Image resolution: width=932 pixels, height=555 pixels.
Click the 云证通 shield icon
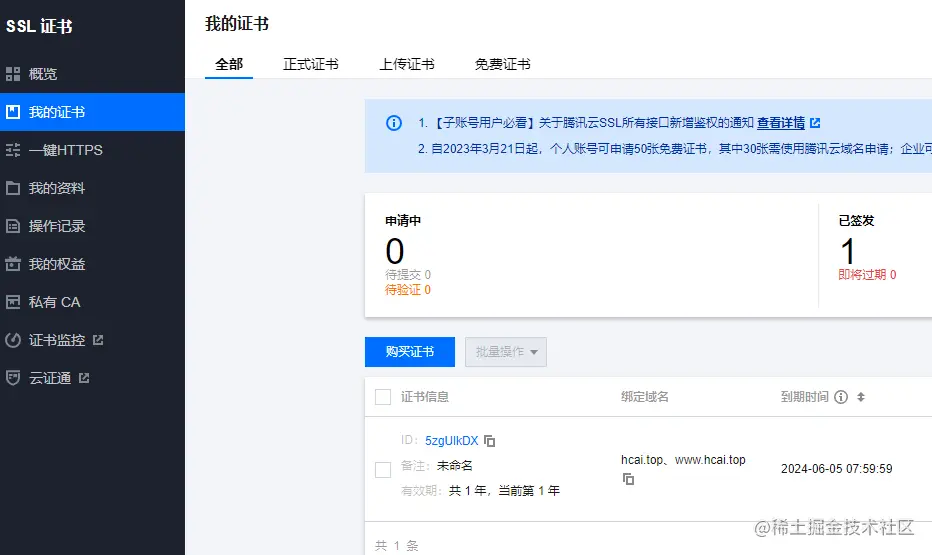click(13, 378)
